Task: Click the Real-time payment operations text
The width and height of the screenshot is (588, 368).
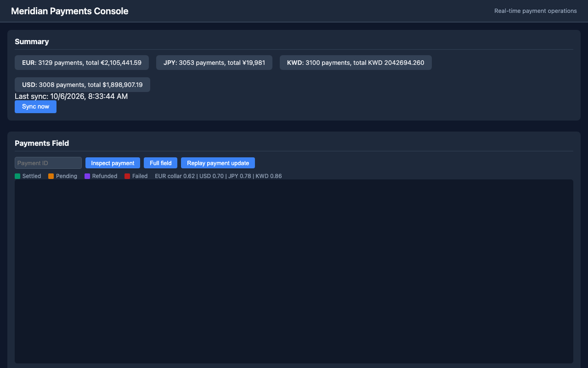Action: (x=536, y=11)
